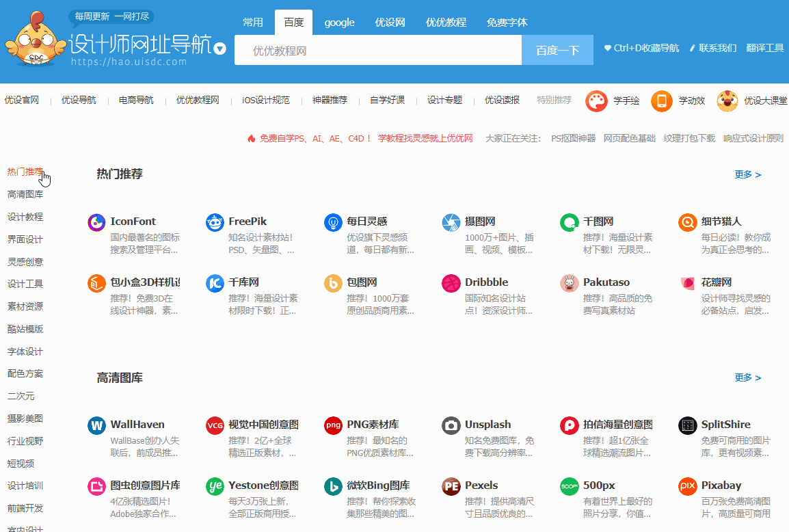Click the Ctrl+D收藏导航 link
The image size is (789, 532).
[641, 48]
